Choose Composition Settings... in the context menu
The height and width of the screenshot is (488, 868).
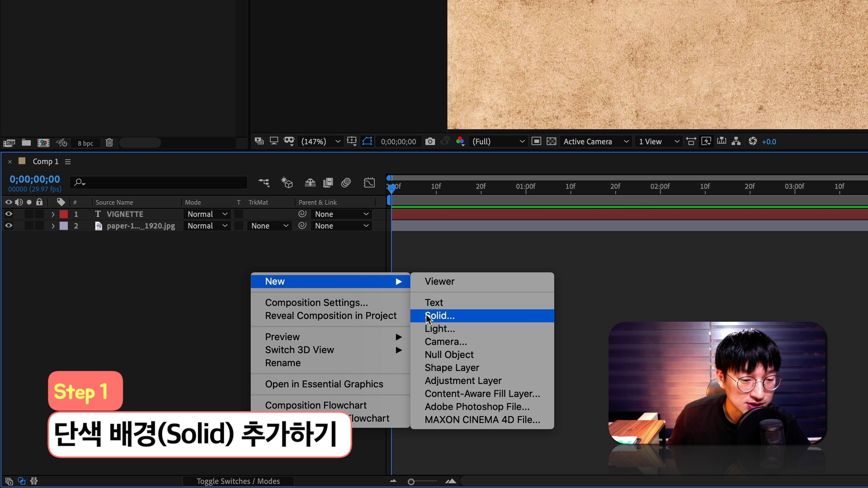(x=316, y=303)
